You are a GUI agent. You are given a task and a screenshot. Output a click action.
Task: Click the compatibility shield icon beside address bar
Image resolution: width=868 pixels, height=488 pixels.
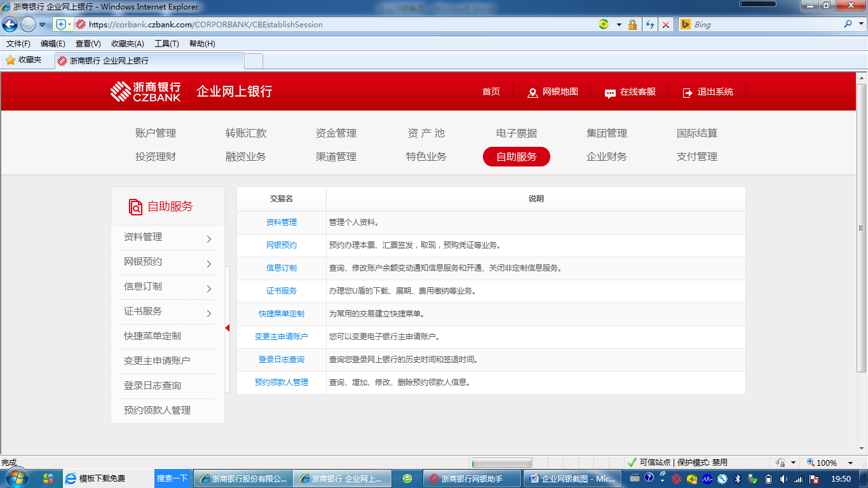pyautogui.click(x=62, y=25)
